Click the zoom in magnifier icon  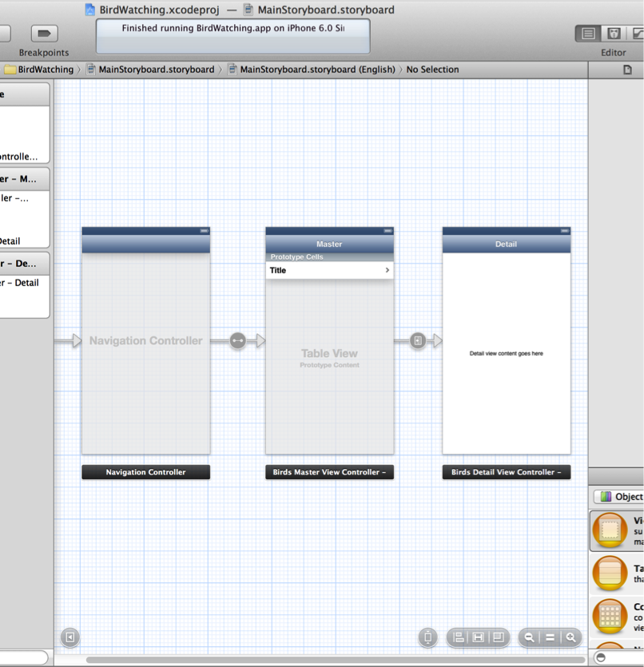570,637
